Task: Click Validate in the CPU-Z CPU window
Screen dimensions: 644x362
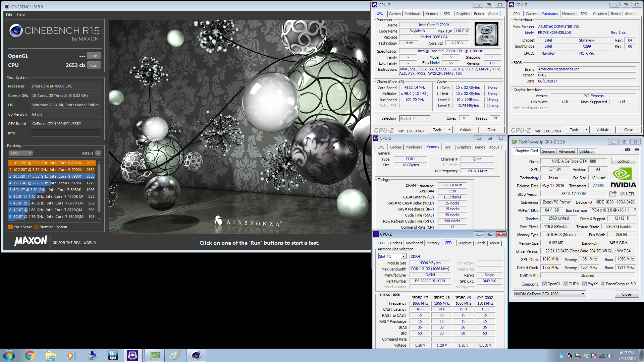Action: click(x=466, y=130)
